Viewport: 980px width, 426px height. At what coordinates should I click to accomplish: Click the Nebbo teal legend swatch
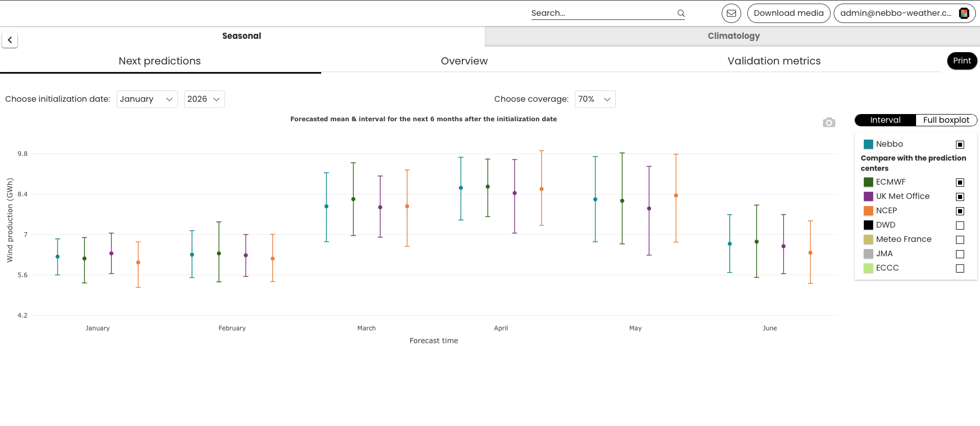[868, 144]
